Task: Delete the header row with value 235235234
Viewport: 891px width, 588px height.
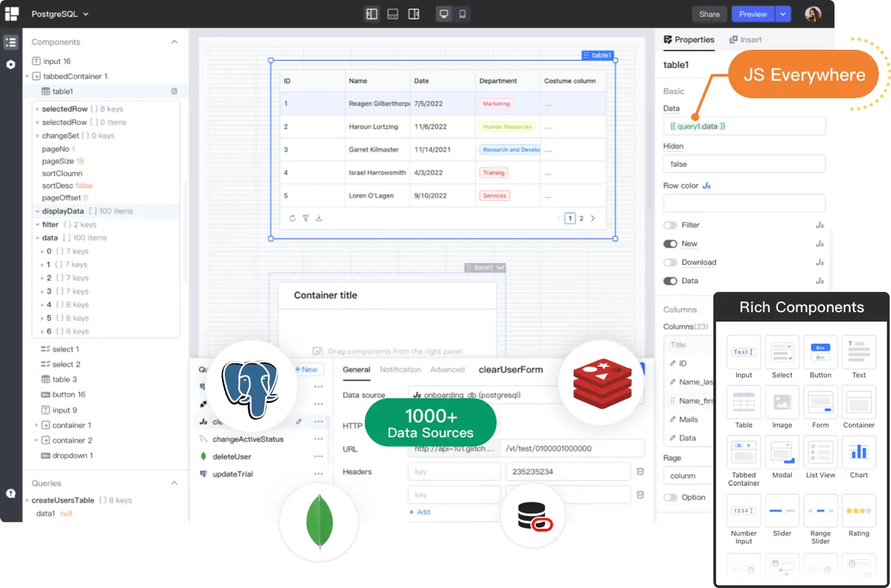Action: (x=640, y=472)
